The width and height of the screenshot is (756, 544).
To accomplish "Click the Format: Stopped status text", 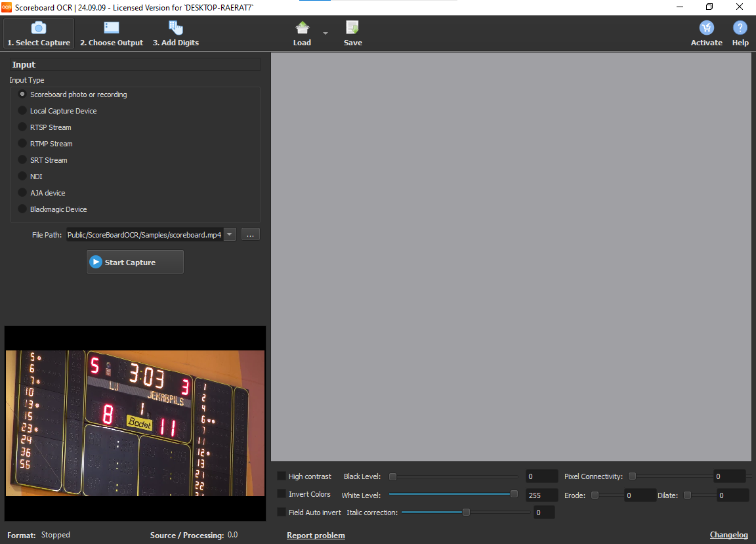I will [x=39, y=535].
